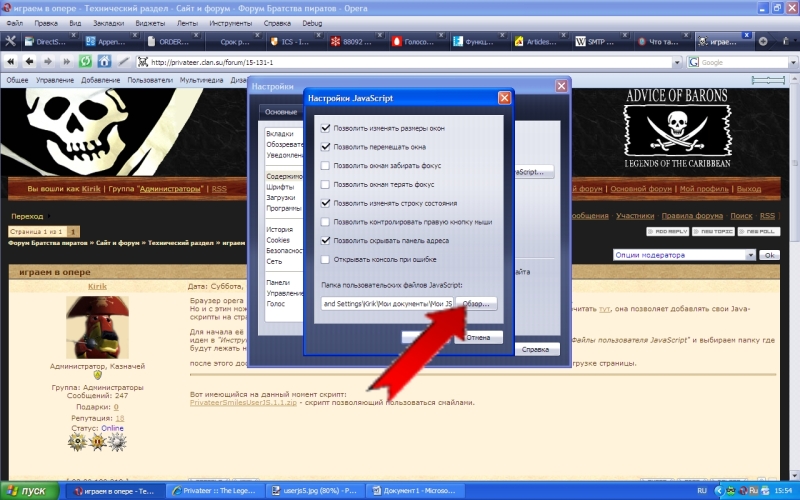
Task: Open the Файл menu
Action: (15, 23)
